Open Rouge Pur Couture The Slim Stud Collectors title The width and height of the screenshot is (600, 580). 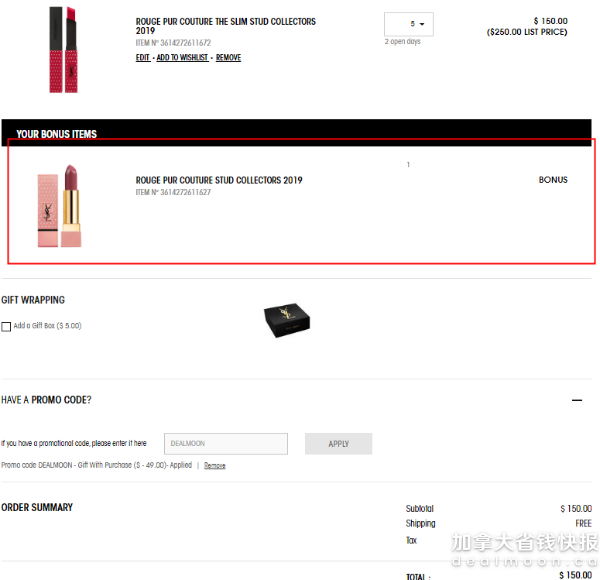[226, 26]
